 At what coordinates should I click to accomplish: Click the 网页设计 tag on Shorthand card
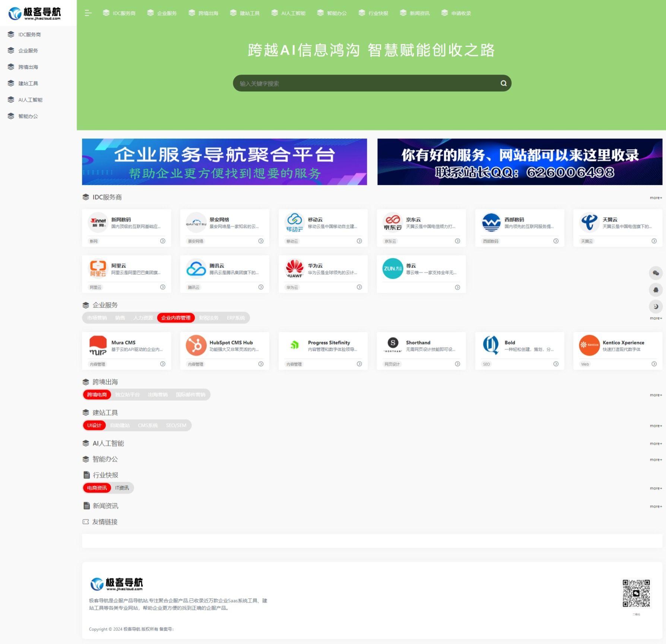[392, 364]
